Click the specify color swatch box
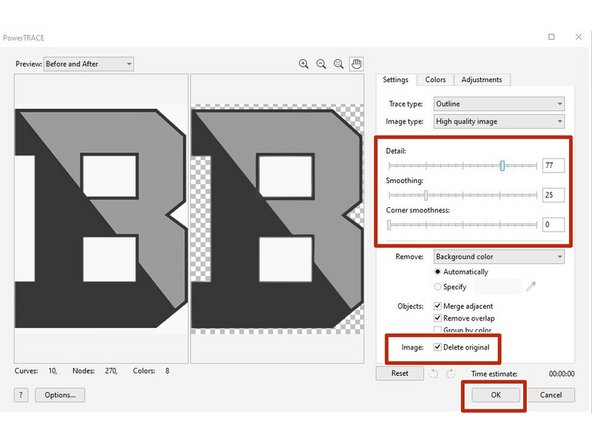Image resolution: width=592 pixels, height=444 pixels. click(x=497, y=287)
